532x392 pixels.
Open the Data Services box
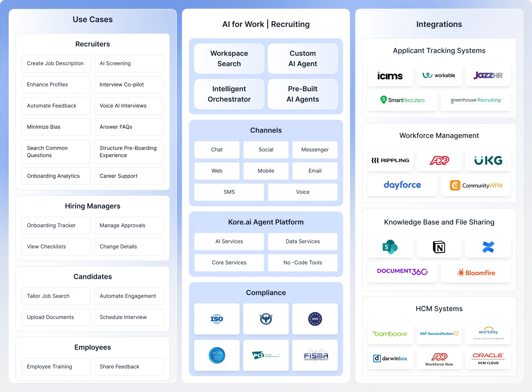[x=303, y=242]
